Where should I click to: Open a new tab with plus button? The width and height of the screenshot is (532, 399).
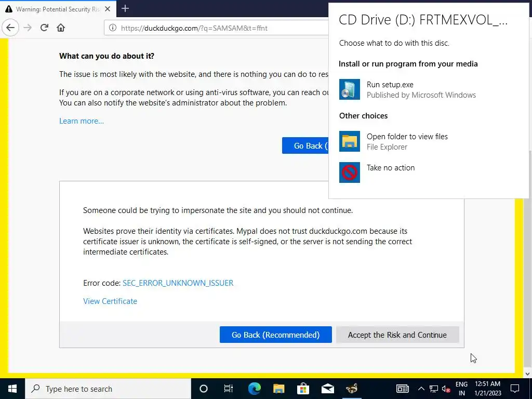pos(125,8)
